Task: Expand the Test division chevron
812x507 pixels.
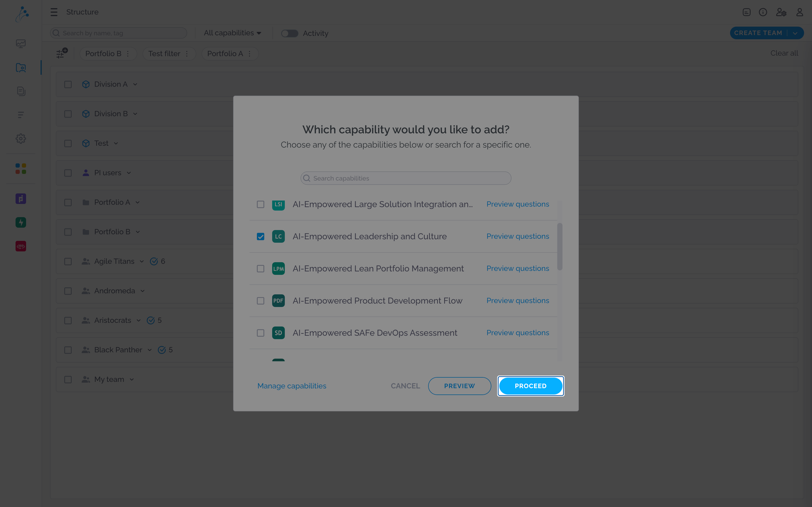Action: click(x=116, y=143)
